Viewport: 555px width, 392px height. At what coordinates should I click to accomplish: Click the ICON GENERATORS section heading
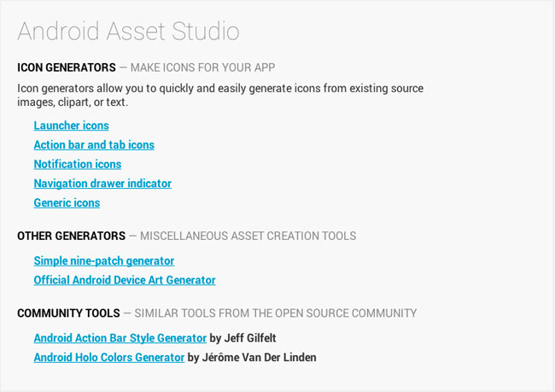[66, 67]
